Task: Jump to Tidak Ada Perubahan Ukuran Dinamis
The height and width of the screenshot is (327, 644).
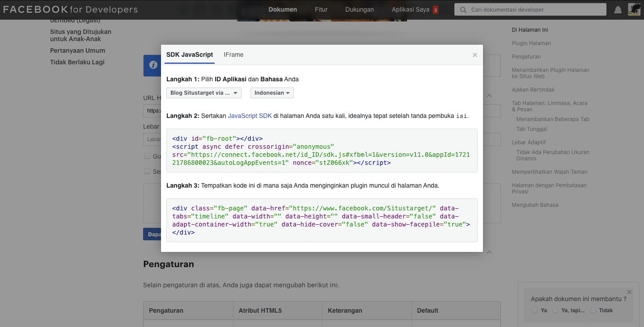Action: [x=553, y=155]
